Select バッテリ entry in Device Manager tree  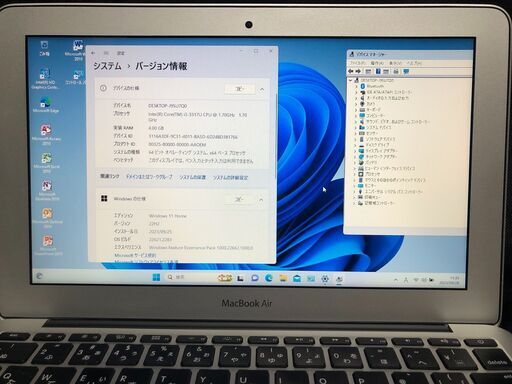(x=371, y=162)
